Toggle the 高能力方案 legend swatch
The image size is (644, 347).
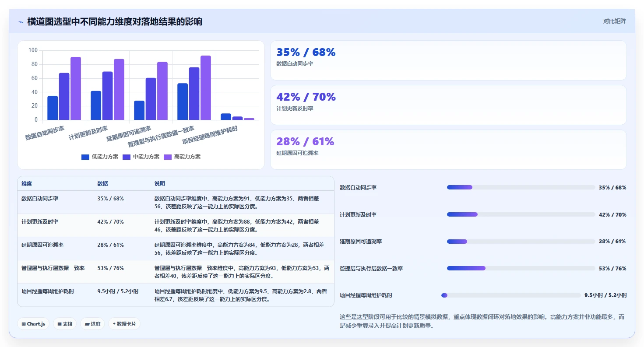coord(168,157)
